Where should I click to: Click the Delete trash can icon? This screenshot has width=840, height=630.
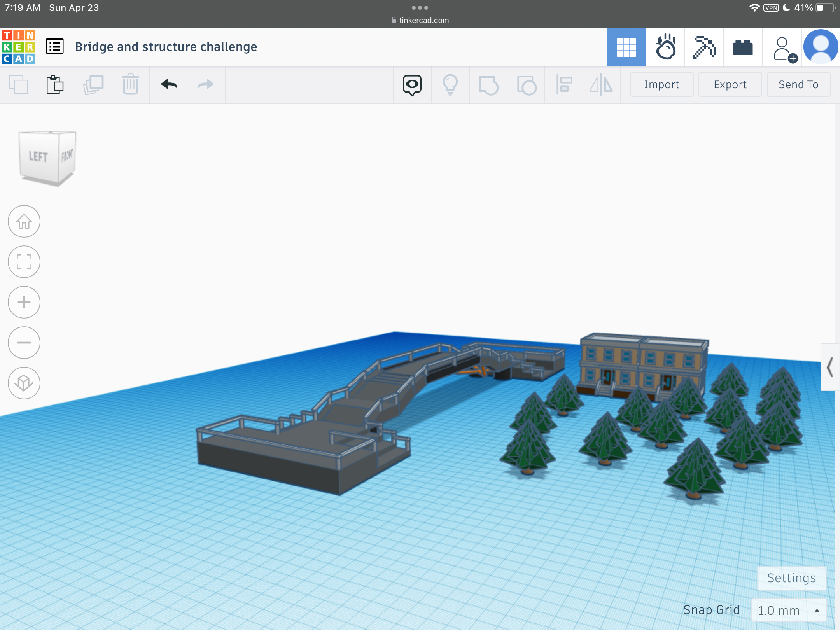pos(130,84)
